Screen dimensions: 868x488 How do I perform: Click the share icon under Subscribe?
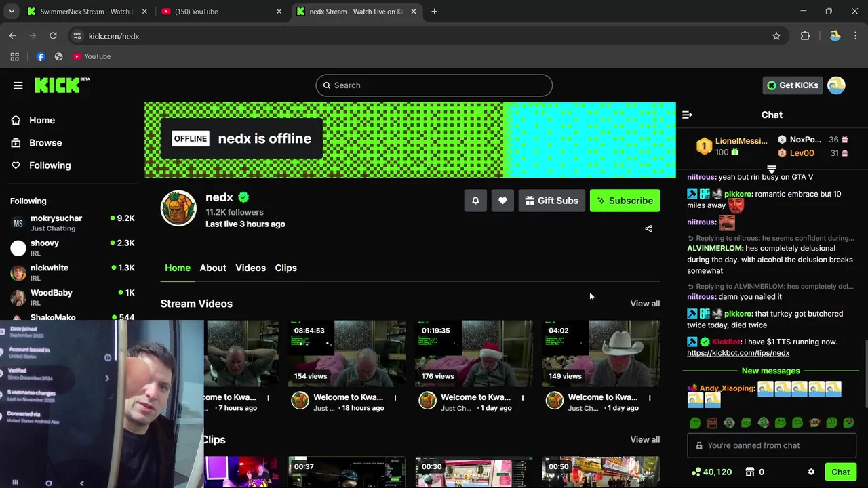click(x=648, y=229)
